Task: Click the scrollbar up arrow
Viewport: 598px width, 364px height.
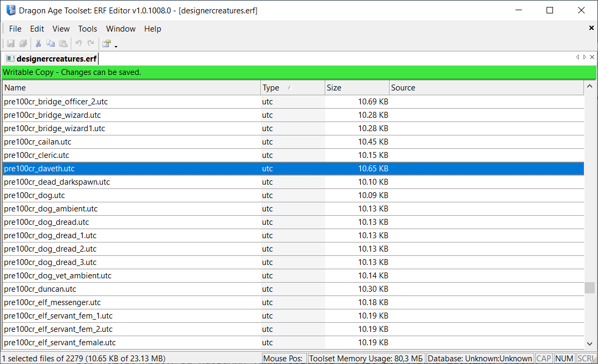Action: click(589, 86)
